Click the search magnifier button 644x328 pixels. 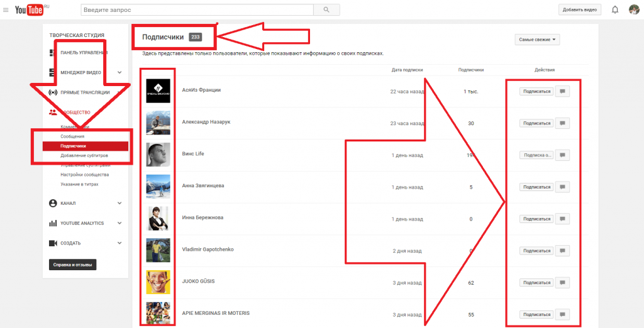326,9
